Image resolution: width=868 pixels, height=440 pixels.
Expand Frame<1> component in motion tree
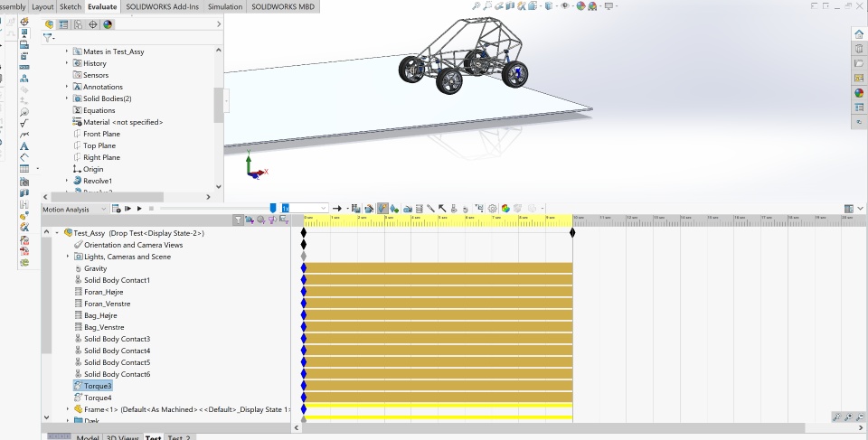point(68,409)
